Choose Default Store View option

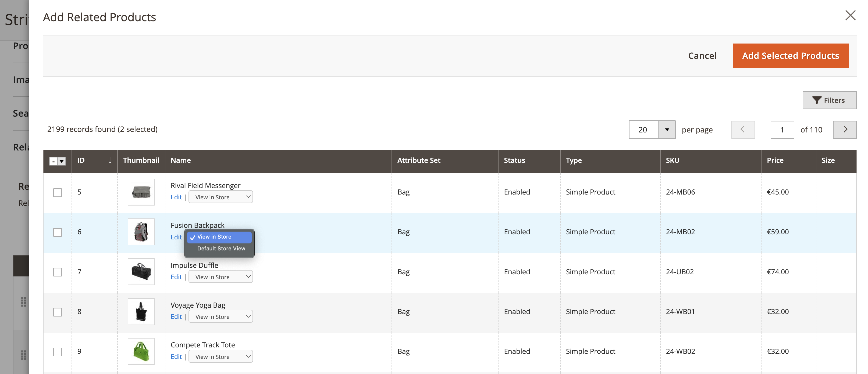coord(221,249)
